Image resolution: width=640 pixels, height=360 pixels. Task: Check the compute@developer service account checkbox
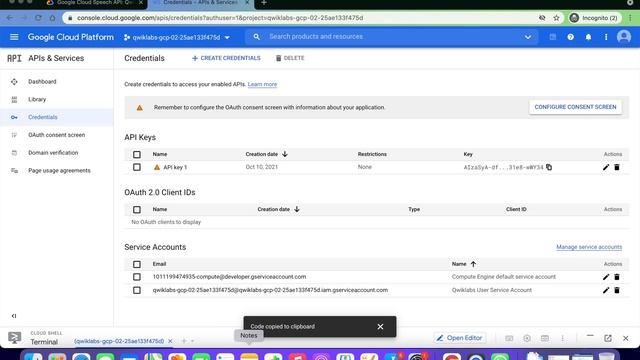click(137, 277)
